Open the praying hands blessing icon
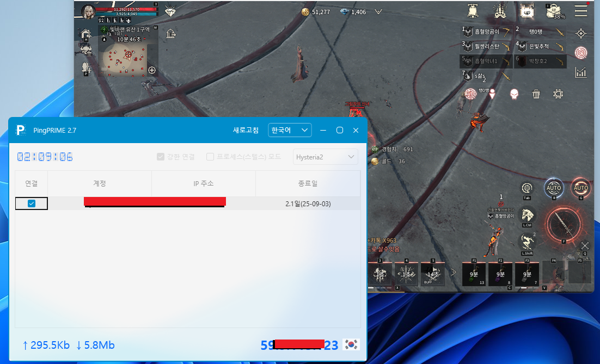Image resolution: width=600 pixels, height=364 pixels. 500,11
